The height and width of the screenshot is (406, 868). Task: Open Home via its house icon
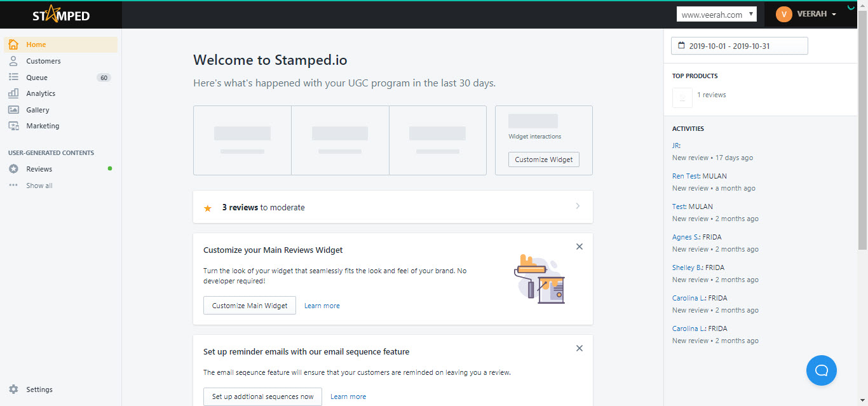(13, 44)
